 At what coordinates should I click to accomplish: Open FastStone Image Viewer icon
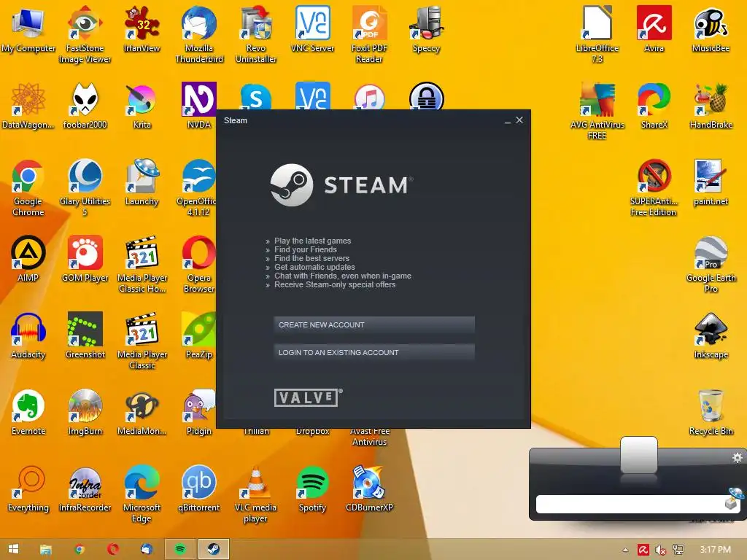[85, 34]
